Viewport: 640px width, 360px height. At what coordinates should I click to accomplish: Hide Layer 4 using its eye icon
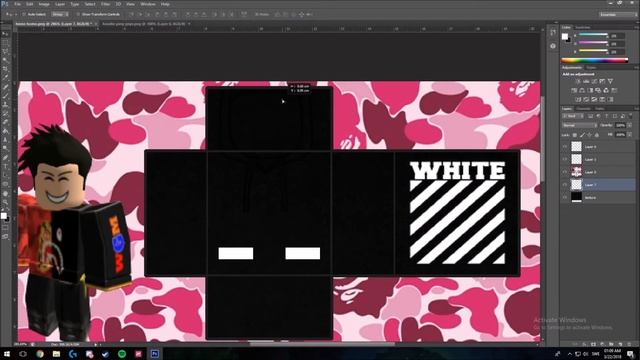point(565,147)
